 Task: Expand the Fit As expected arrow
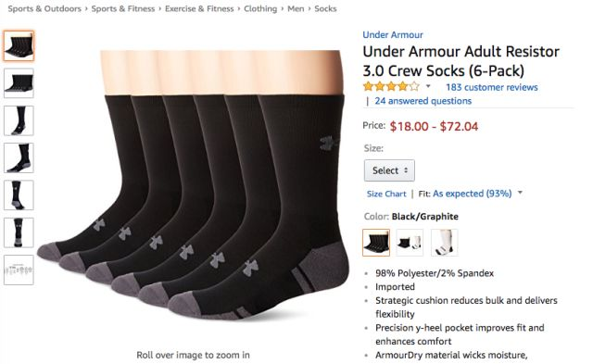click(521, 193)
